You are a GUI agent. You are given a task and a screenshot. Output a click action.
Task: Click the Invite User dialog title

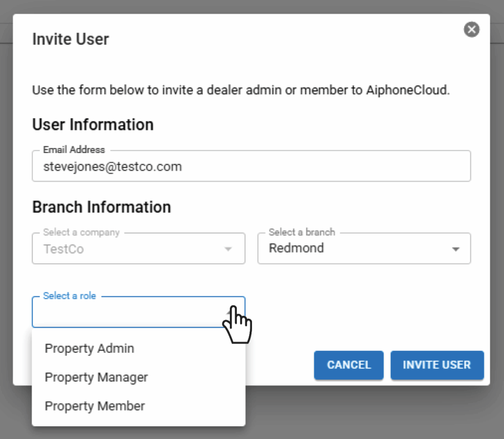coord(70,39)
